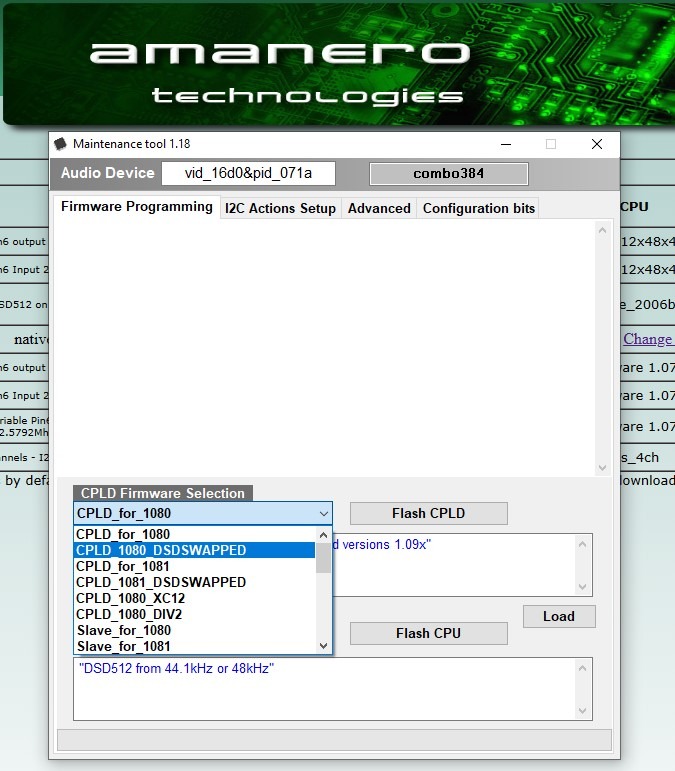The image size is (675, 771).
Task: Collapse the CPLD firmware combo box arrow
Action: [x=323, y=513]
